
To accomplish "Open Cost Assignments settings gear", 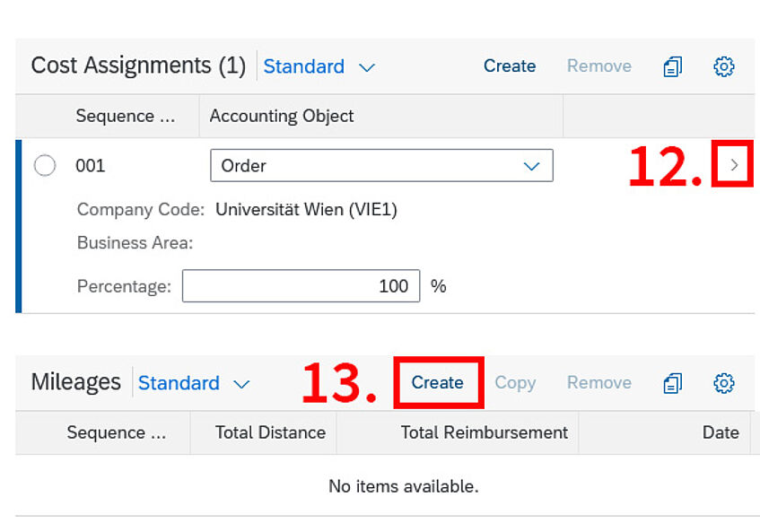I will tap(723, 66).
